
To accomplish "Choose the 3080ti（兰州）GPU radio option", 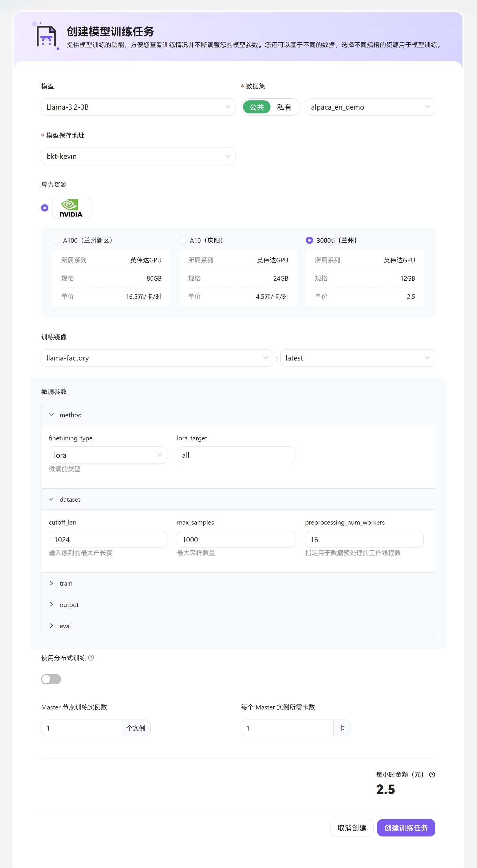I will [x=309, y=240].
